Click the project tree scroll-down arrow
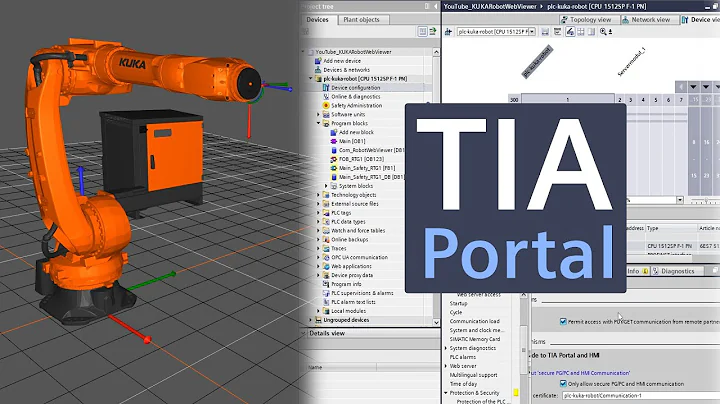 pos(436,322)
